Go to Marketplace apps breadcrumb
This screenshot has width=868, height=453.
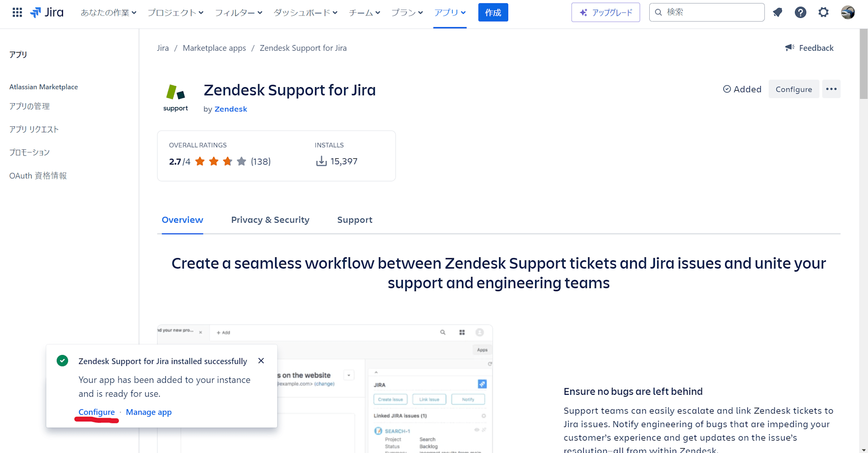[x=214, y=48]
